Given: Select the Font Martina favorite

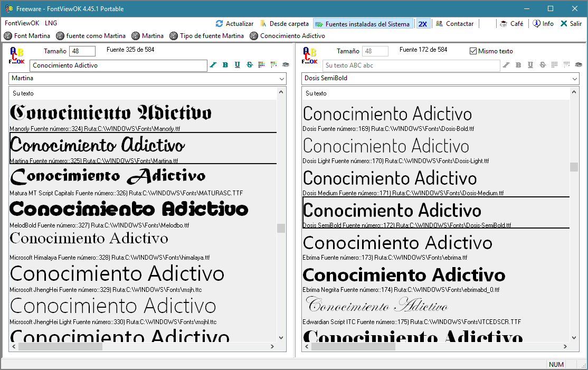Looking at the screenshot, I should point(27,36).
